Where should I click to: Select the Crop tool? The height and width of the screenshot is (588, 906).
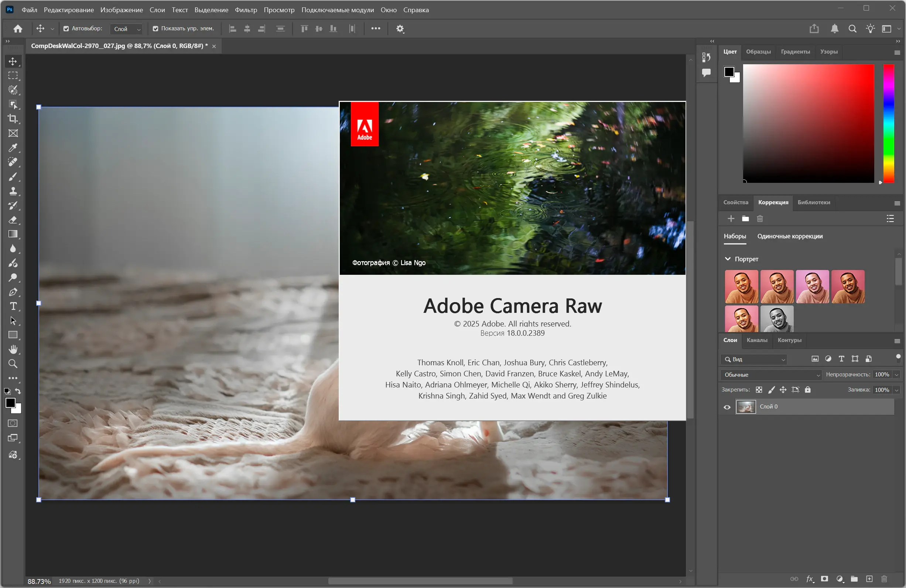pos(13,119)
